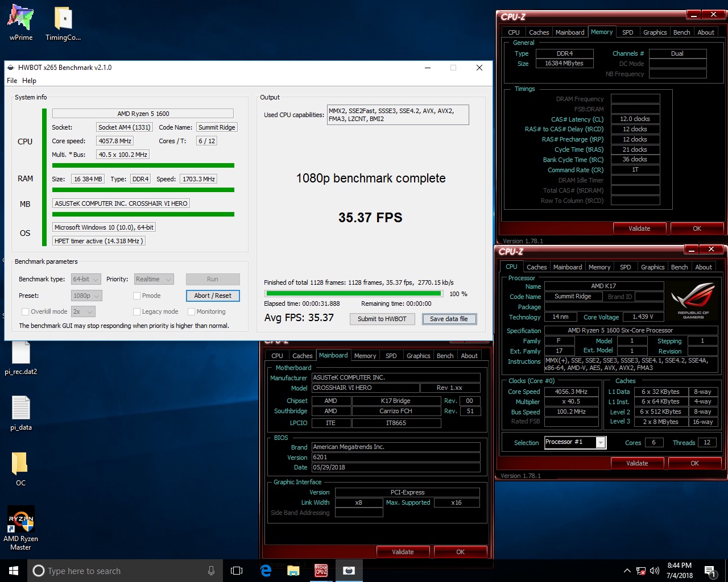The width and height of the screenshot is (728, 582).
Task: Click the CROSSHAIR VI HERO model field
Action: click(x=365, y=388)
